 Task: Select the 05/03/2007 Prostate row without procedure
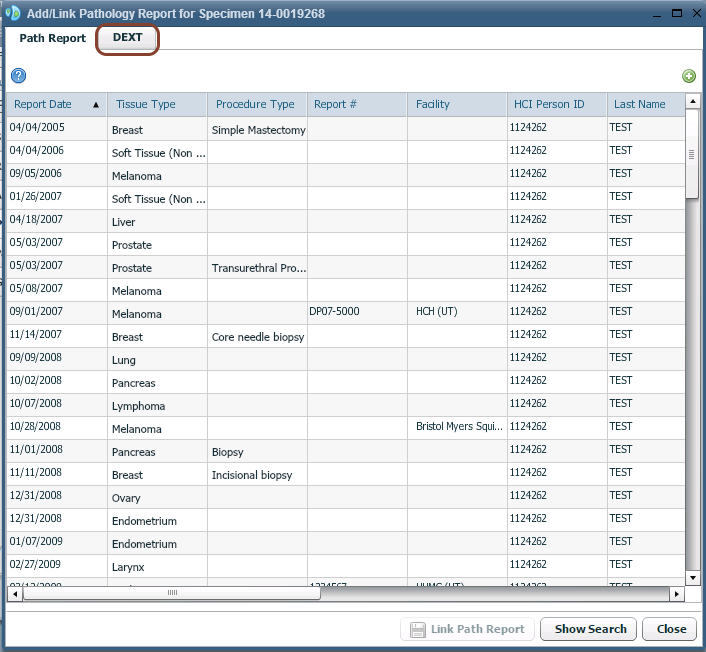click(346, 243)
